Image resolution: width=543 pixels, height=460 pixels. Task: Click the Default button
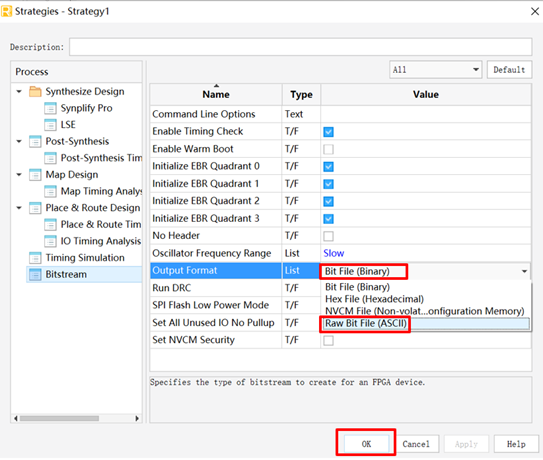[509, 70]
